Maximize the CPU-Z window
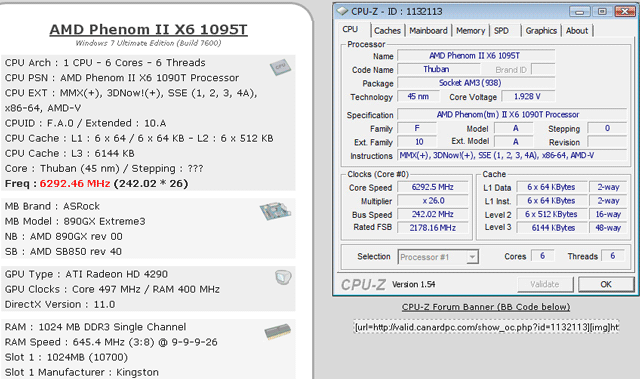Viewport: 640px width, 379px height. [602, 11]
